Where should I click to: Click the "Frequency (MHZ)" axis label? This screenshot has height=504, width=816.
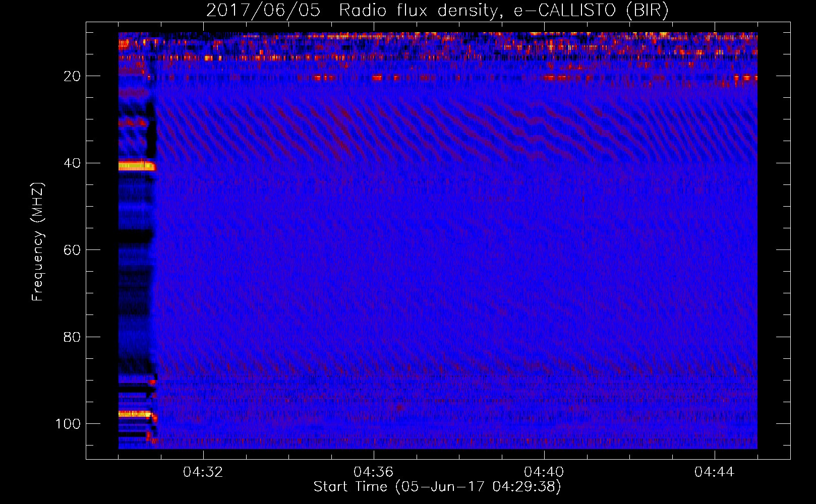click(38, 241)
